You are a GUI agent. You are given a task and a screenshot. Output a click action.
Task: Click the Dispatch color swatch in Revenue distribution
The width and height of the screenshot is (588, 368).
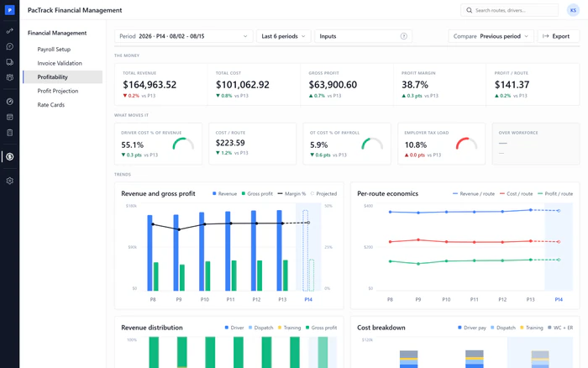(250, 328)
